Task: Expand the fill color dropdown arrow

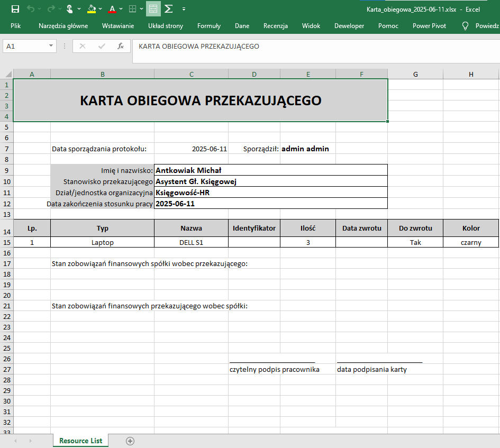Action: pos(101,9)
